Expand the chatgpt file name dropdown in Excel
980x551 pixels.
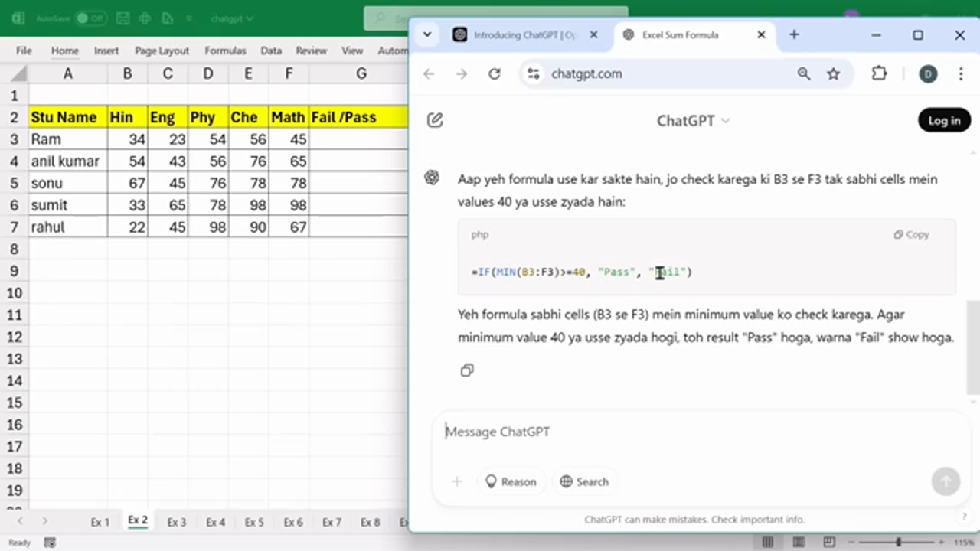click(x=232, y=18)
